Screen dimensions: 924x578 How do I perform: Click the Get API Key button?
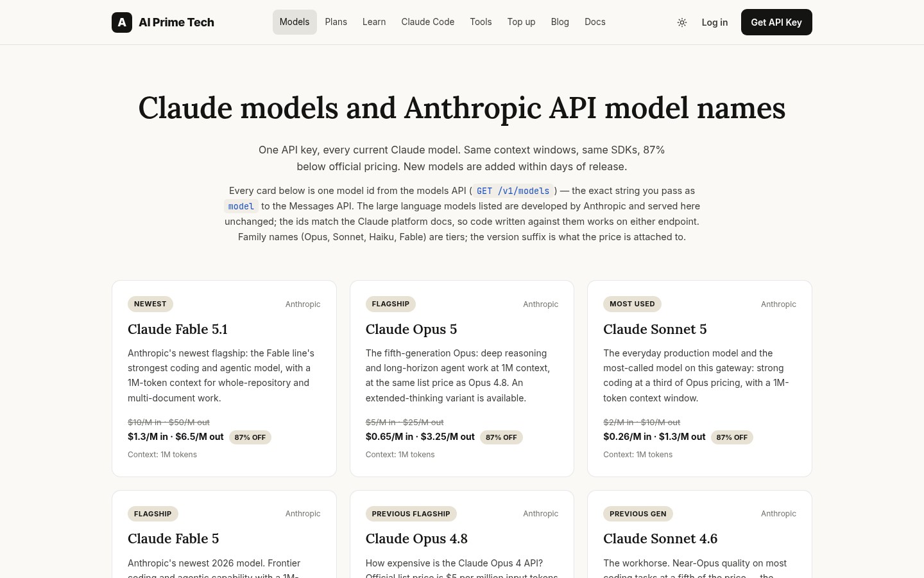(776, 22)
